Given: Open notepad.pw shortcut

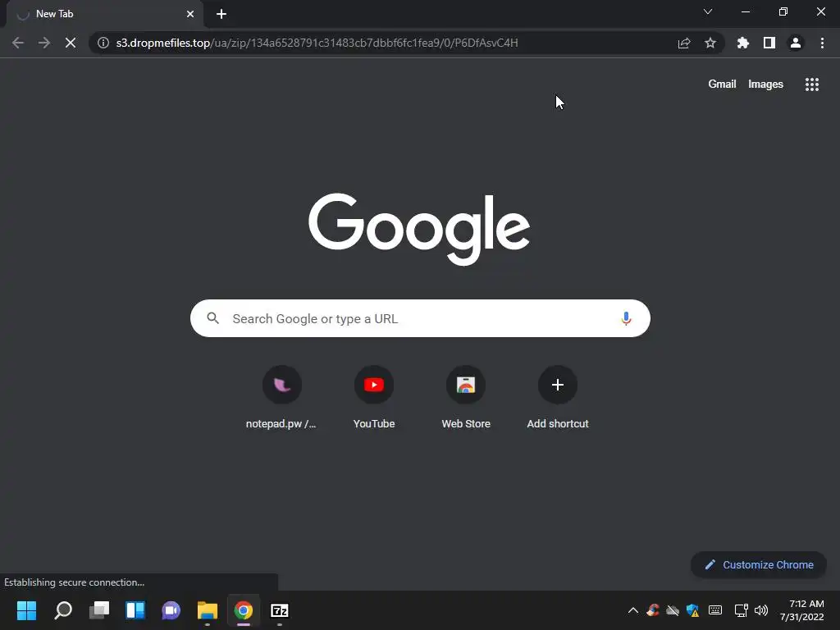Looking at the screenshot, I should (282, 398).
